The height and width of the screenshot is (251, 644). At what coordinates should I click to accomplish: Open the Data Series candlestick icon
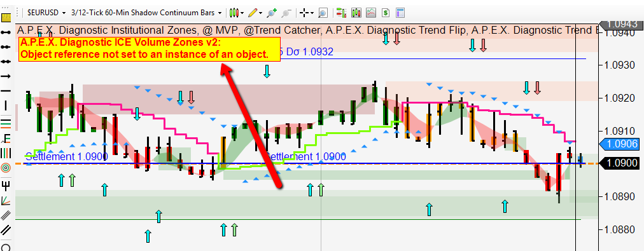pos(356,13)
